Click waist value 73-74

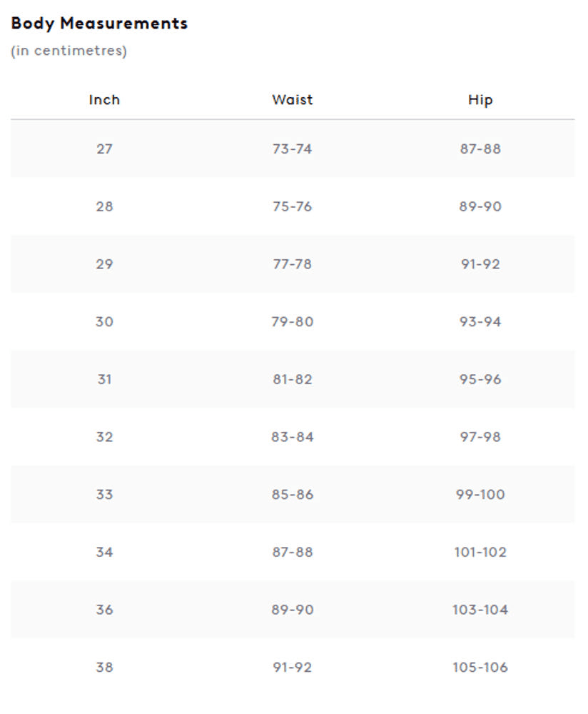(x=292, y=149)
